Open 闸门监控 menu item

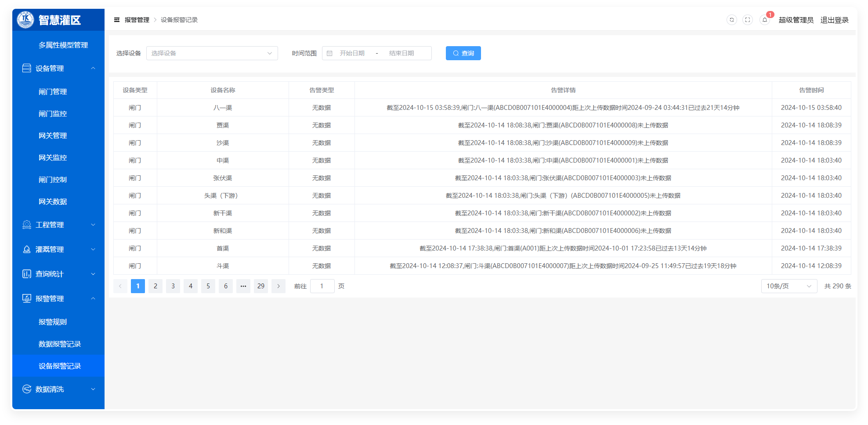(53, 113)
